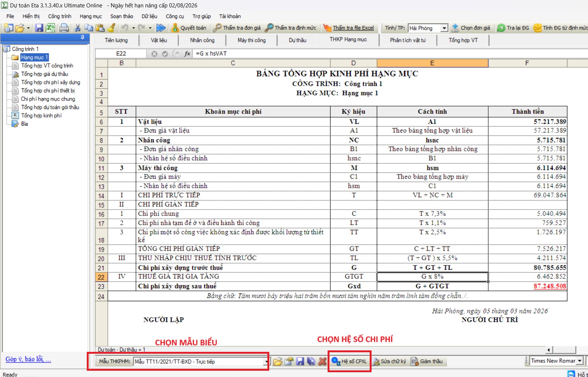Open the Góp ý, báo lỗi link
Screen dimensions: 588x377
28,359
